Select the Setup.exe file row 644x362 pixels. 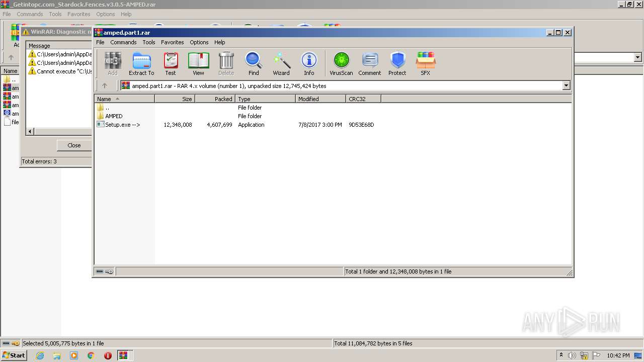click(x=235, y=125)
